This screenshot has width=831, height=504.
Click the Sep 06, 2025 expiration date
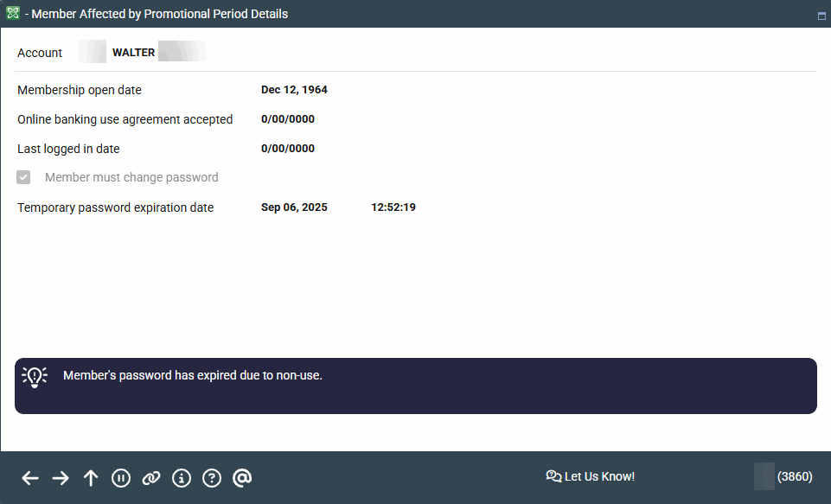point(294,207)
